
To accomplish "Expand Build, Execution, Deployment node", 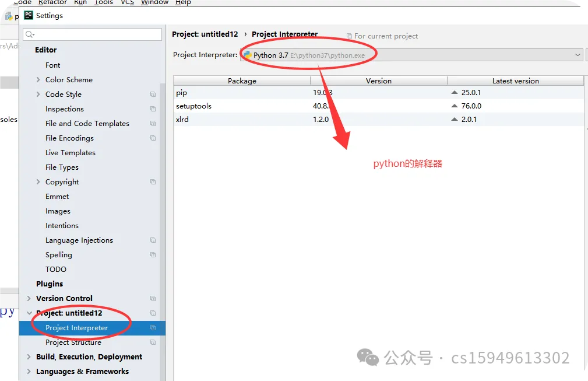I will [29, 356].
